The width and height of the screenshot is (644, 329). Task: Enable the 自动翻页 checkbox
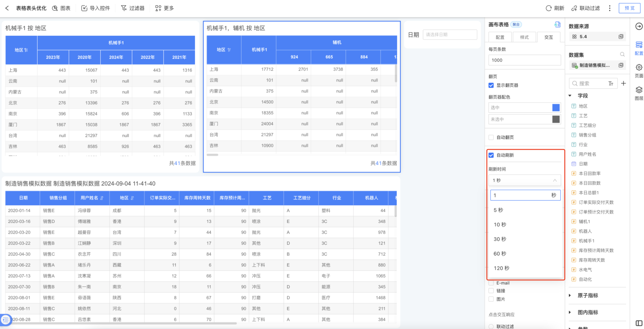click(491, 137)
